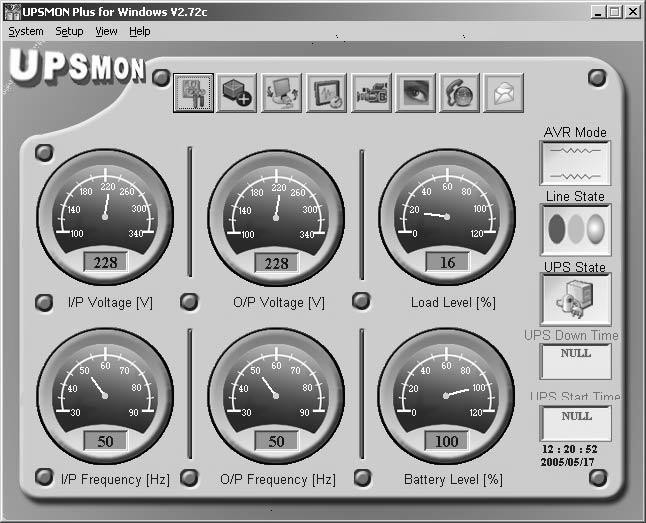This screenshot has height=523, width=646.
Task: Open the View menu
Action: 106,31
